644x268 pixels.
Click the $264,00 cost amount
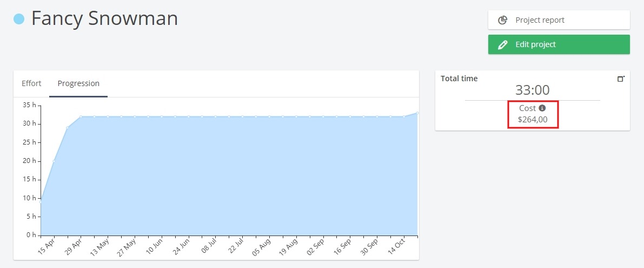click(x=532, y=120)
